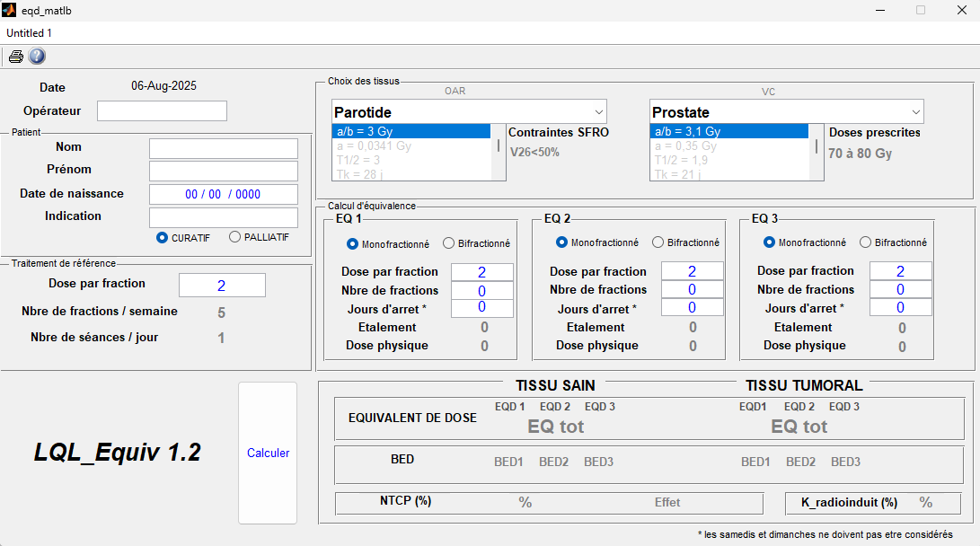This screenshot has width=980, height=546.
Task: Choose Bifractionné in EQ 1
Action: 448,243
